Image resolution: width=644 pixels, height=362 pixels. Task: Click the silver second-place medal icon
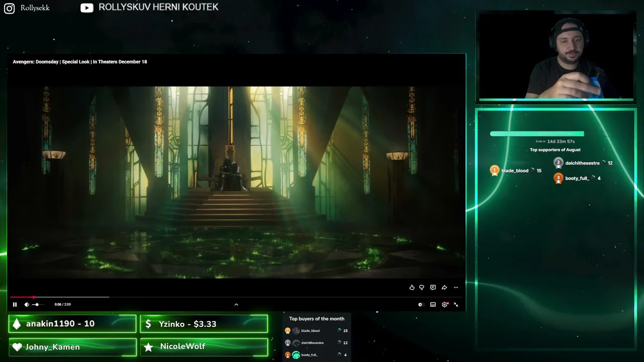coord(558,163)
